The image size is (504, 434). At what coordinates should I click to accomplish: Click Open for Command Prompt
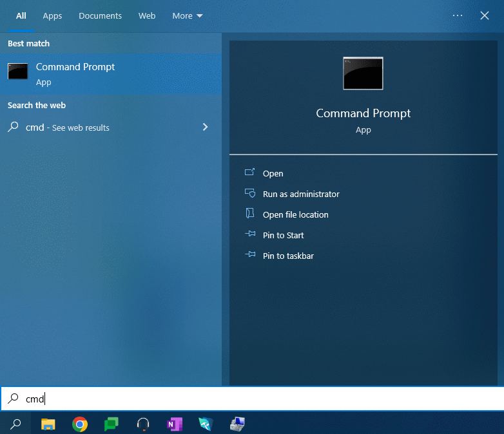coord(273,173)
